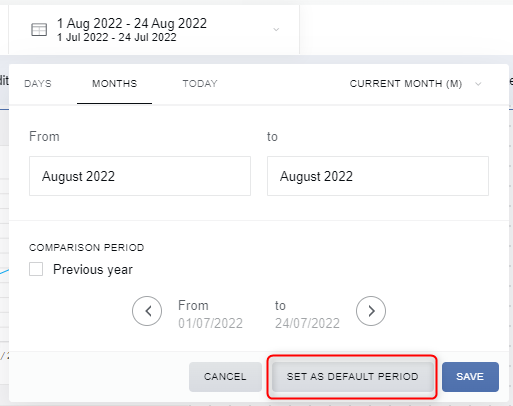Click the 1 Jul 2022 - 24 Jul 2022 subtext
This screenshot has height=406, width=513.
click(x=117, y=37)
